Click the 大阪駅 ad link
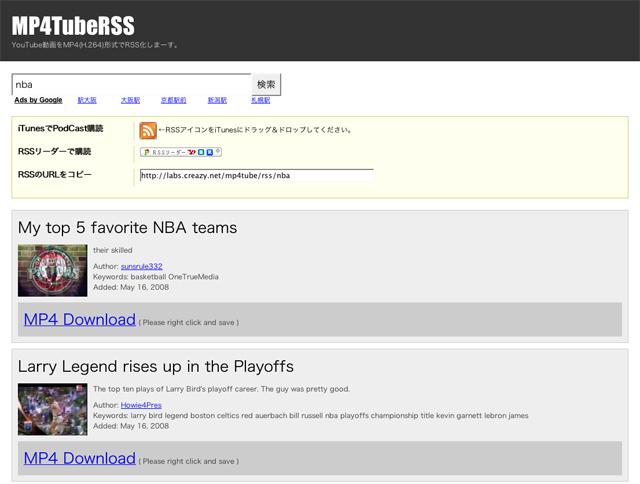The height and width of the screenshot is (484, 640). click(x=130, y=101)
